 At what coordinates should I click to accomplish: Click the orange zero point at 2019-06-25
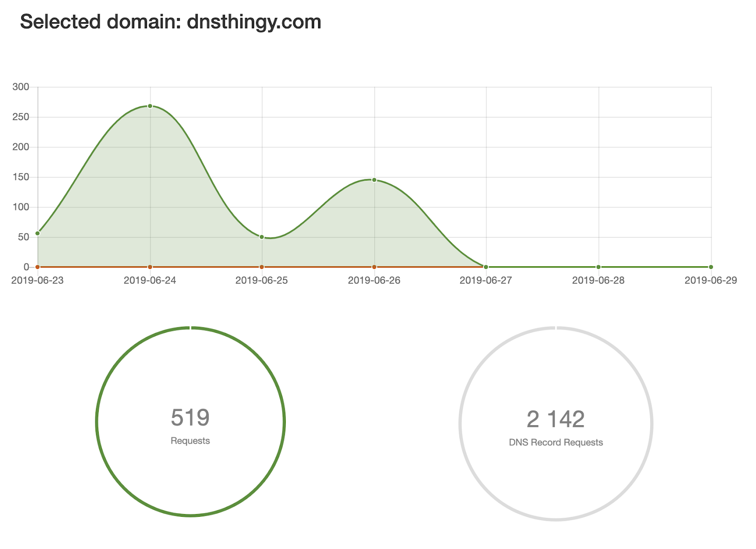(262, 267)
